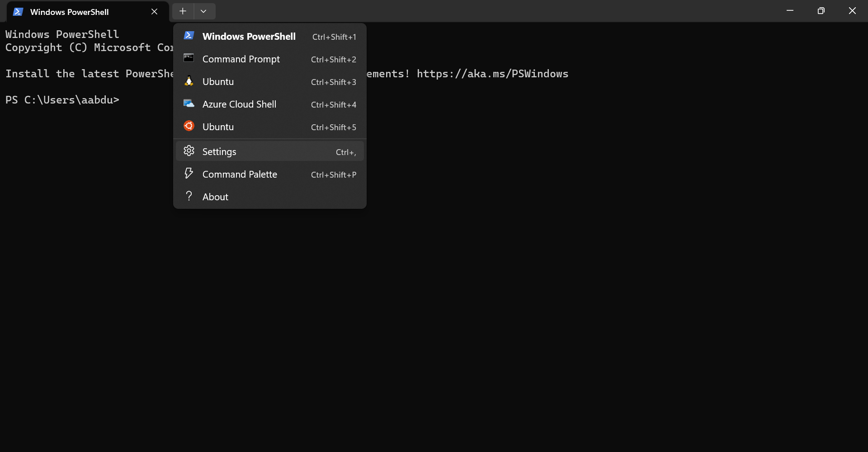The image size is (868, 452).
Task: Open a new tab with plus button
Action: pos(183,11)
